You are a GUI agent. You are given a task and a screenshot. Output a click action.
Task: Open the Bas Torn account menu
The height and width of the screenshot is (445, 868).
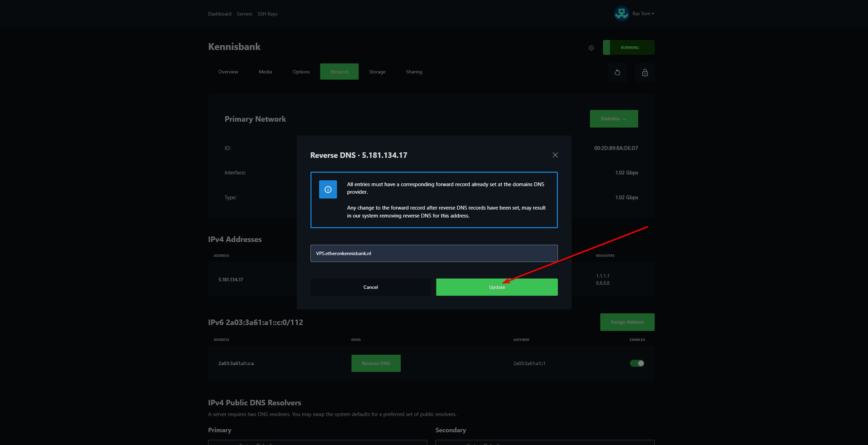click(x=643, y=14)
